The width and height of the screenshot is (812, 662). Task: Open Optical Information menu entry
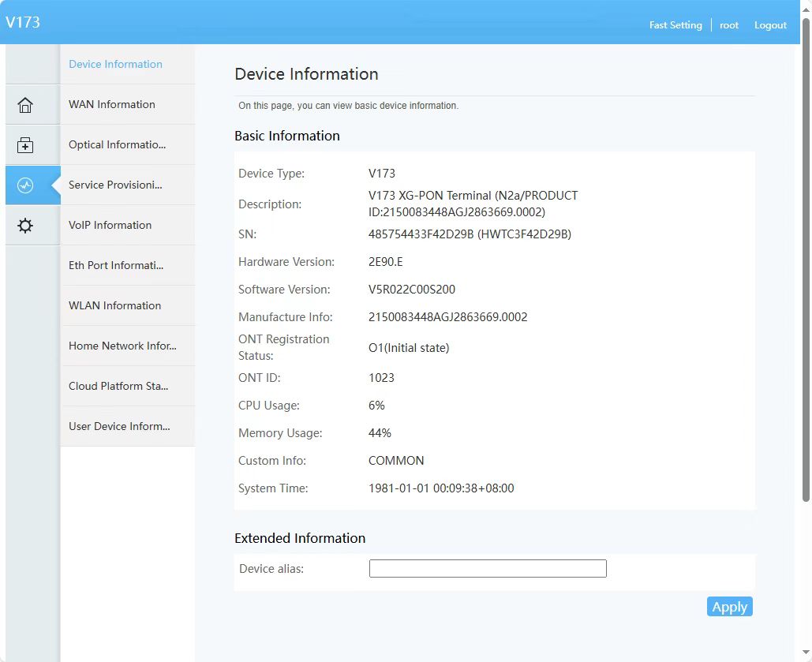(x=117, y=144)
